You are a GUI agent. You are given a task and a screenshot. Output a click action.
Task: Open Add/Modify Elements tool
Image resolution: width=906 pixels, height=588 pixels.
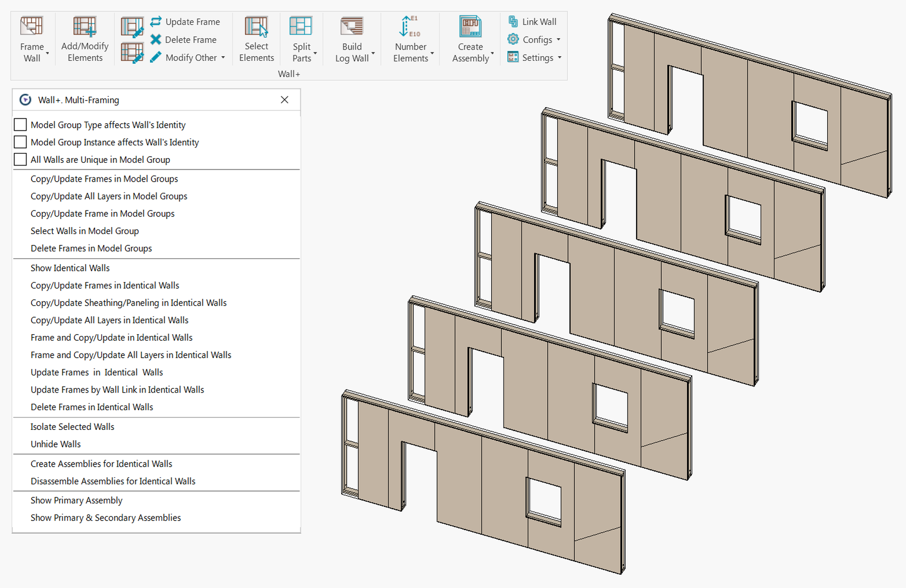coord(84,38)
